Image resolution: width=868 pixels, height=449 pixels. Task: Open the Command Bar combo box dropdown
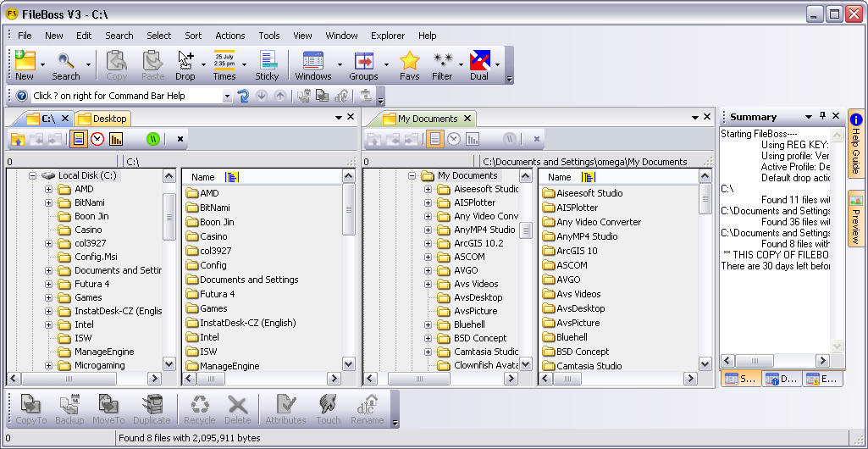(x=226, y=97)
